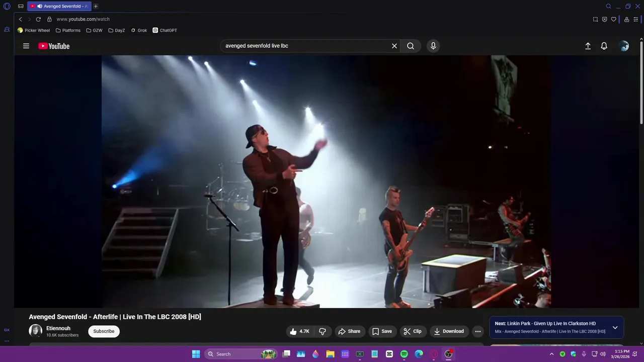This screenshot has height=362, width=644.
Task: View site security lock information
Action: [49, 19]
